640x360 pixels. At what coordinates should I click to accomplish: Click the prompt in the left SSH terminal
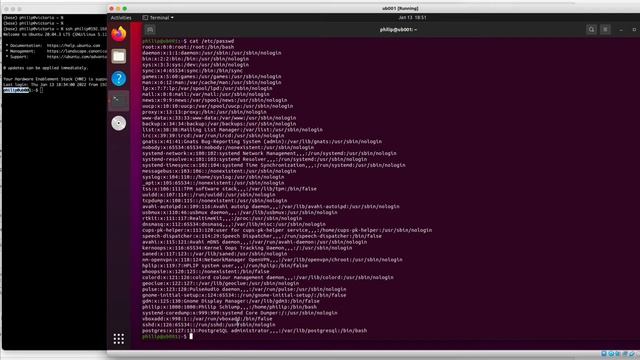coord(23,90)
